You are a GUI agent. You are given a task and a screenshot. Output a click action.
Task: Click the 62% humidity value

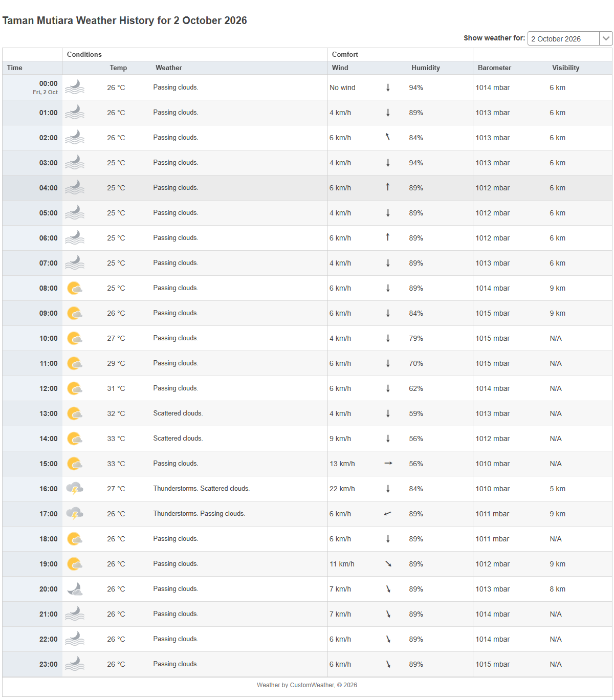coord(416,388)
